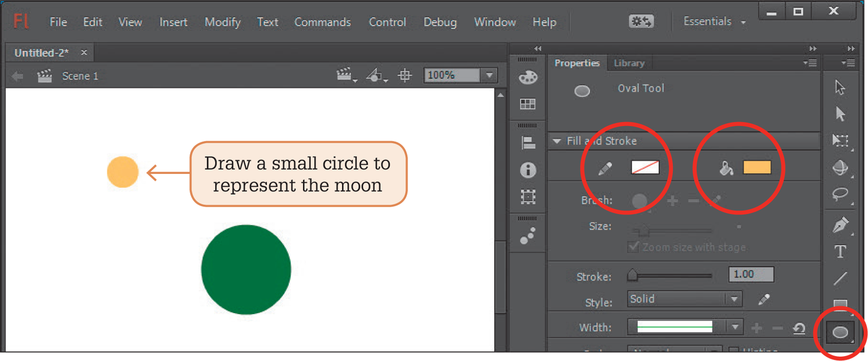The height and width of the screenshot is (361, 868).
Task: Activate the Pen tool
Action: [840, 225]
